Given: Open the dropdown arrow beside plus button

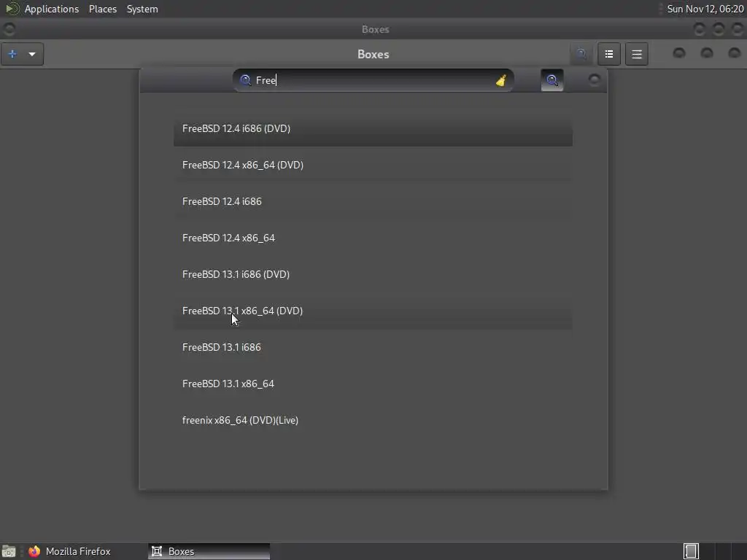Looking at the screenshot, I should point(32,54).
